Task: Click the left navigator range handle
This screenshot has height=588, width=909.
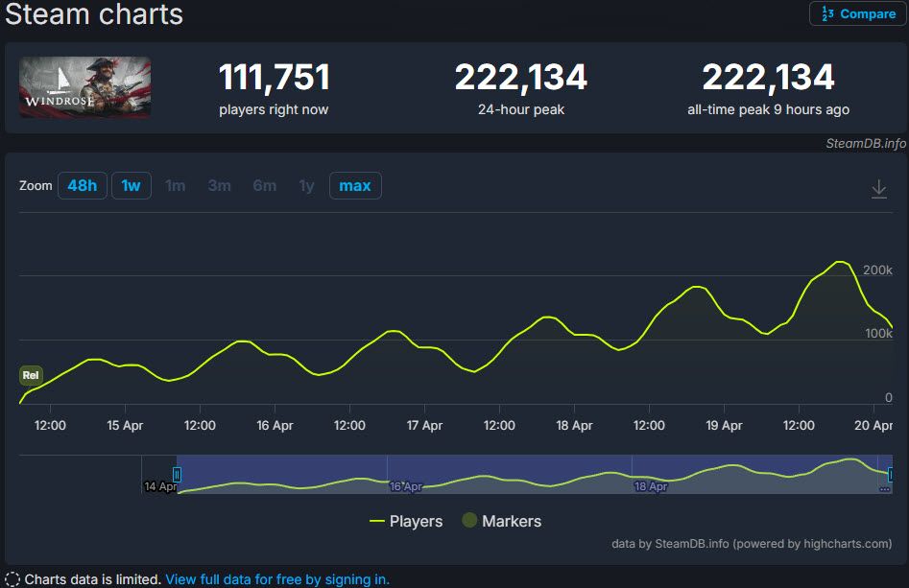Action: click(177, 474)
